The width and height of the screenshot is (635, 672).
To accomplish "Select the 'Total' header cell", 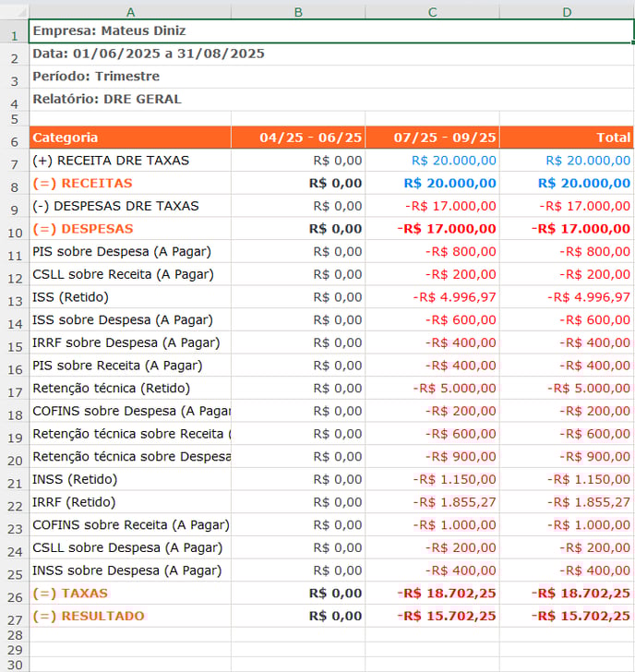I will 567,138.
